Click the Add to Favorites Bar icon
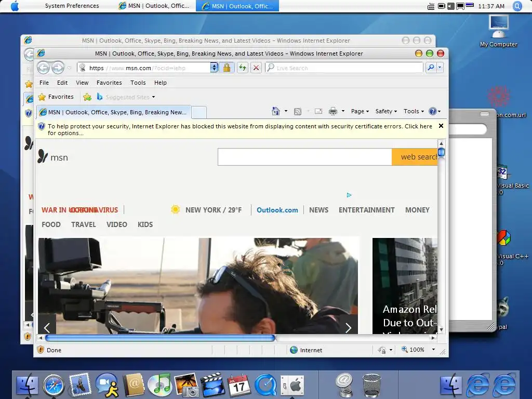Screen dimensions: 532x399 pyautogui.click(x=87, y=97)
